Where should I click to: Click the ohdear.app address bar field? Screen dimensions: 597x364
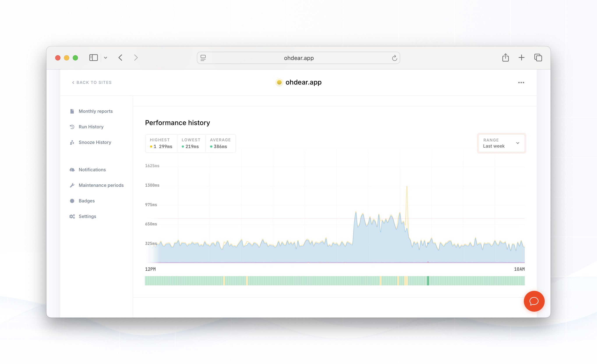[x=298, y=58]
